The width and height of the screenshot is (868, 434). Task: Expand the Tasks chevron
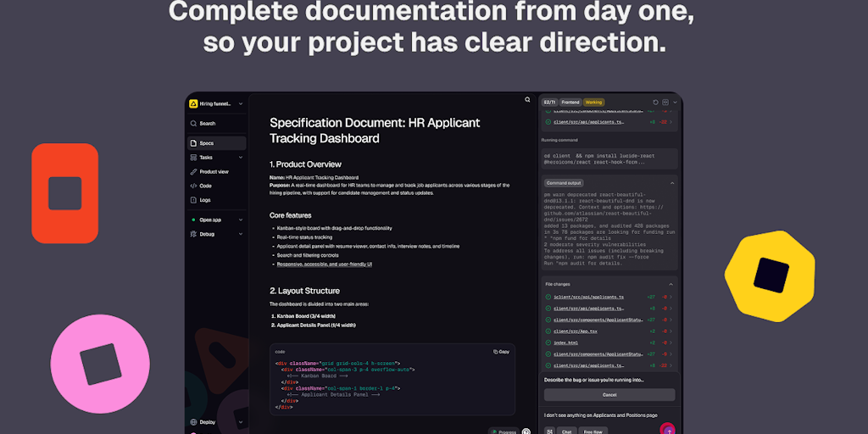click(240, 157)
